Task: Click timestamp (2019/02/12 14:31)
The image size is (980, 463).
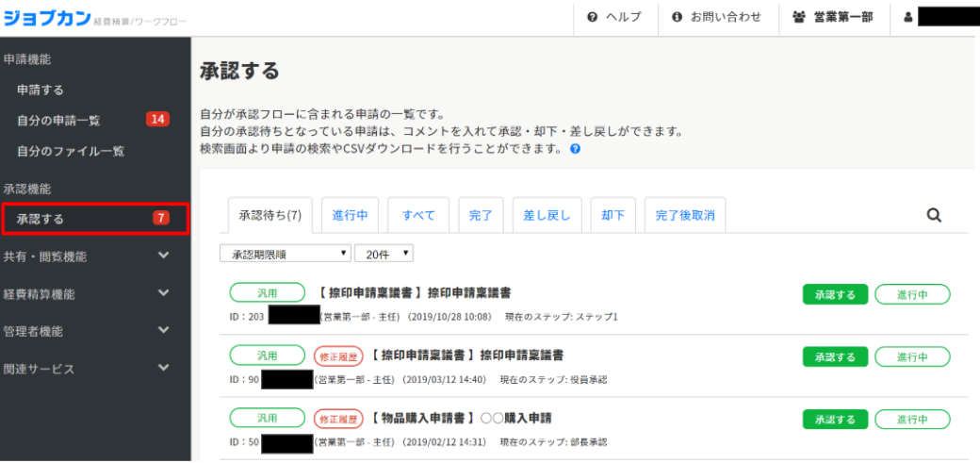Action: [445, 441]
